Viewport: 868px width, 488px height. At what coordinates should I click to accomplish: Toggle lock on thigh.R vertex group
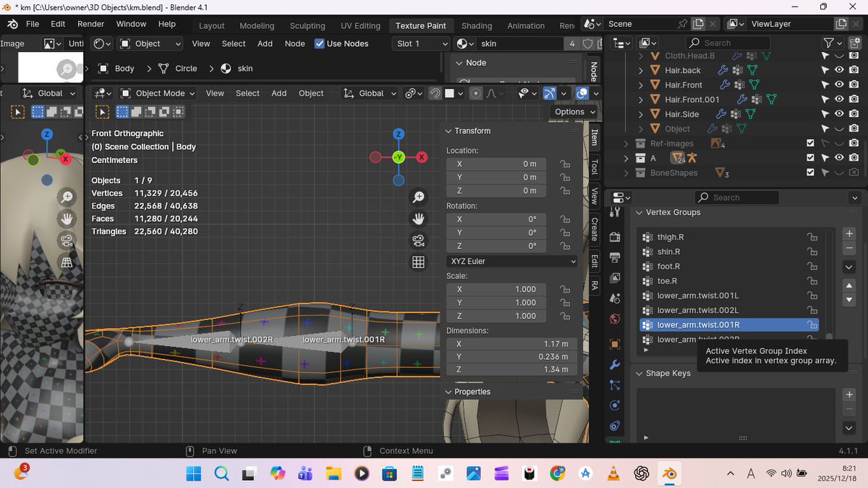point(812,237)
